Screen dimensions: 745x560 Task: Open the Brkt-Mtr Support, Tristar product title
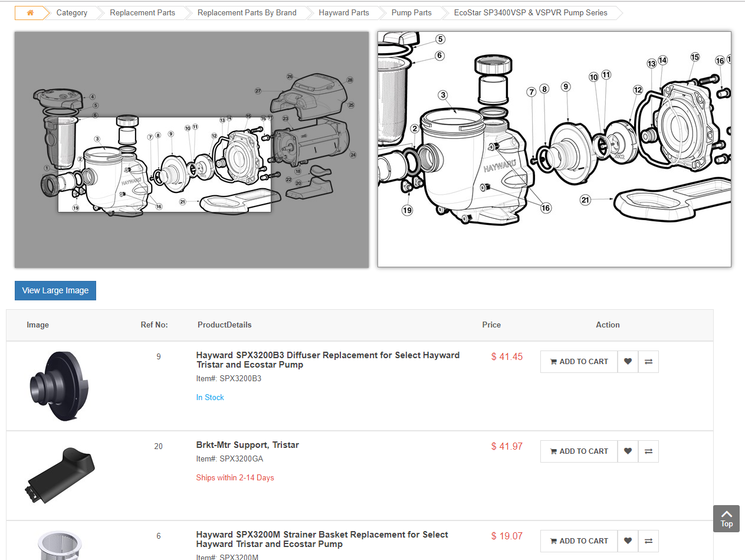pyautogui.click(x=248, y=445)
